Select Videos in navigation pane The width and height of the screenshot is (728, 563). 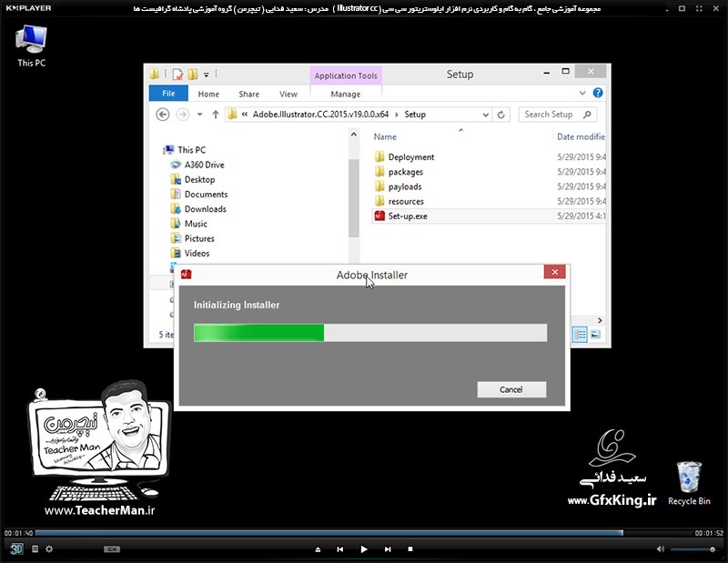(x=190, y=254)
